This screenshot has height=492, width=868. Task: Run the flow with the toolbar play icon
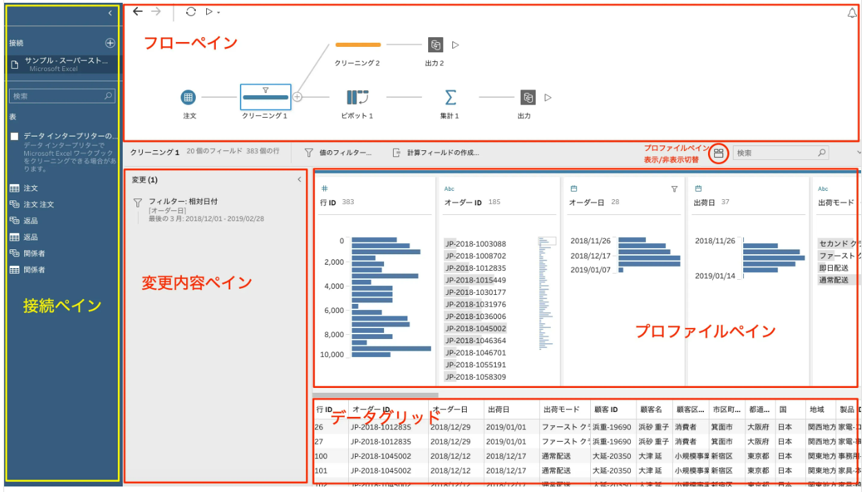point(209,12)
